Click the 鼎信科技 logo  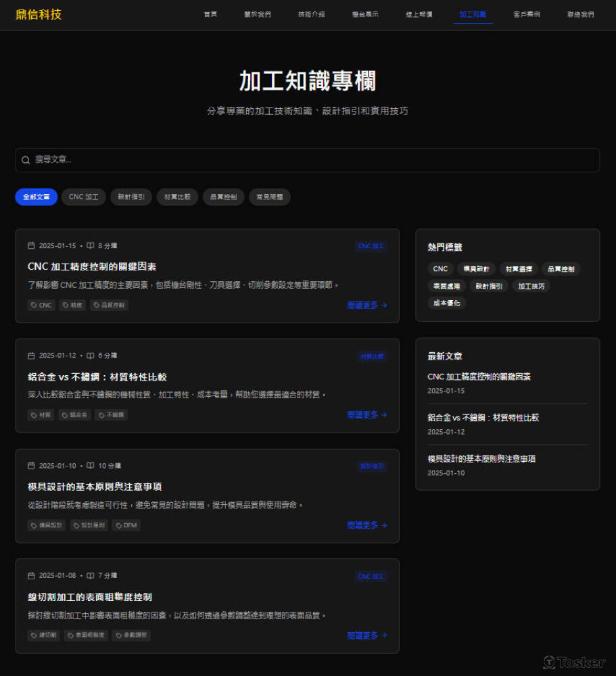39,14
